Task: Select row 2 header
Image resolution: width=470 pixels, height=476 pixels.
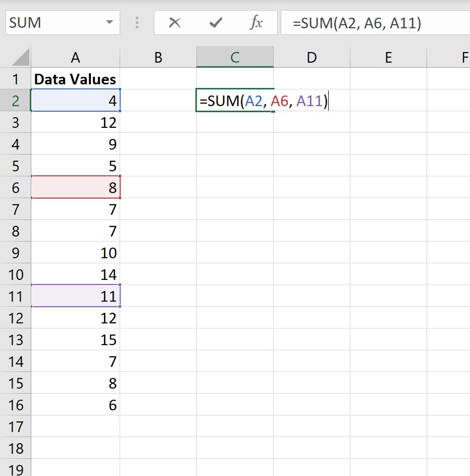Action: coord(16,101)
